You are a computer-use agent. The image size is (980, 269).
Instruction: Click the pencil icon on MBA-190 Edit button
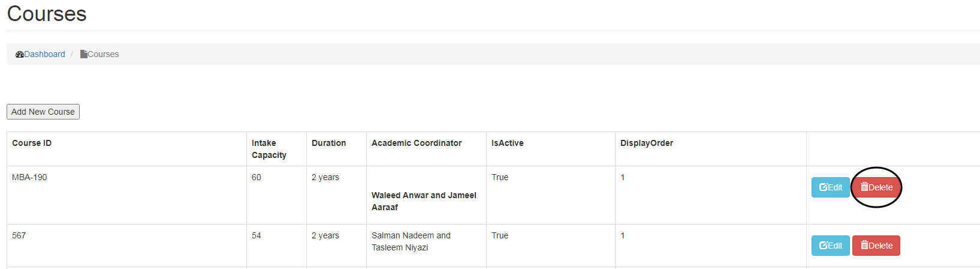[x=824, y=187]
